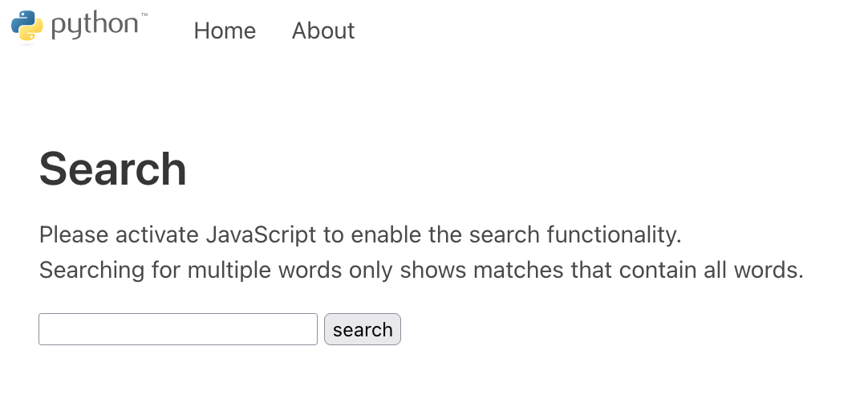Focus the search text input field
868x395 pixels.
coord(178,329)
